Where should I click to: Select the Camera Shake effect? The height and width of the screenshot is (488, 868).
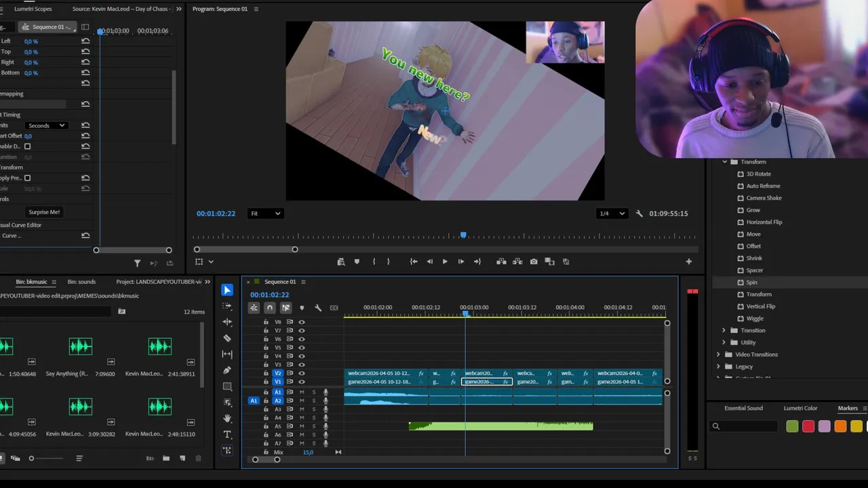[764, 198]
